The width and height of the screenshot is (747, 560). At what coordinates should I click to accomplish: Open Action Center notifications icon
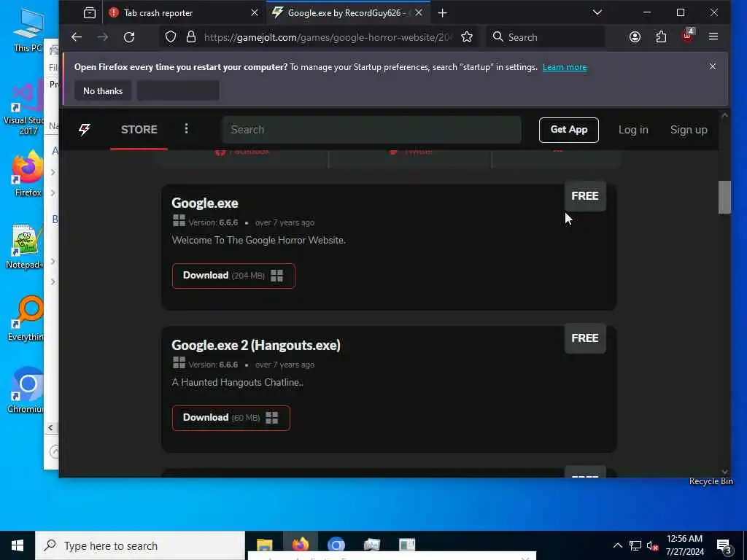pyautogui.click(x=724, y=545)
